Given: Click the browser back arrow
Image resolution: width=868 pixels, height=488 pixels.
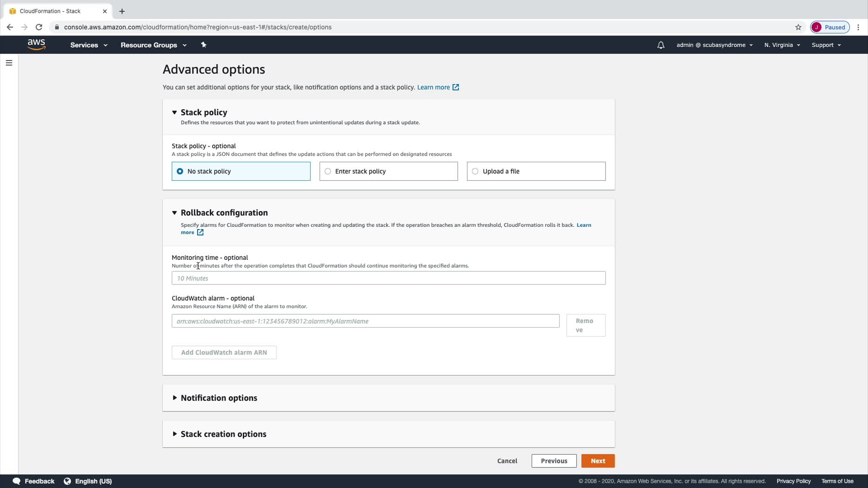Looking at the screenshot, I should point(10,27).
